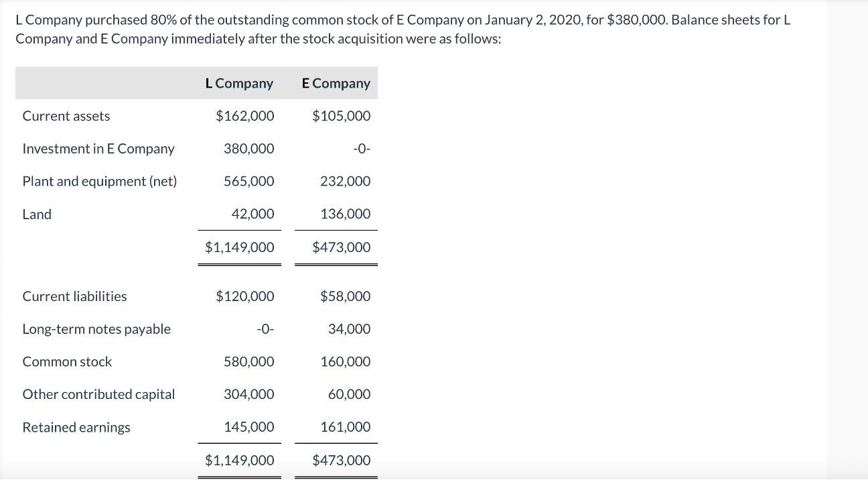
Task: Click the E Company column header
Action: click(x=336, y=84)
